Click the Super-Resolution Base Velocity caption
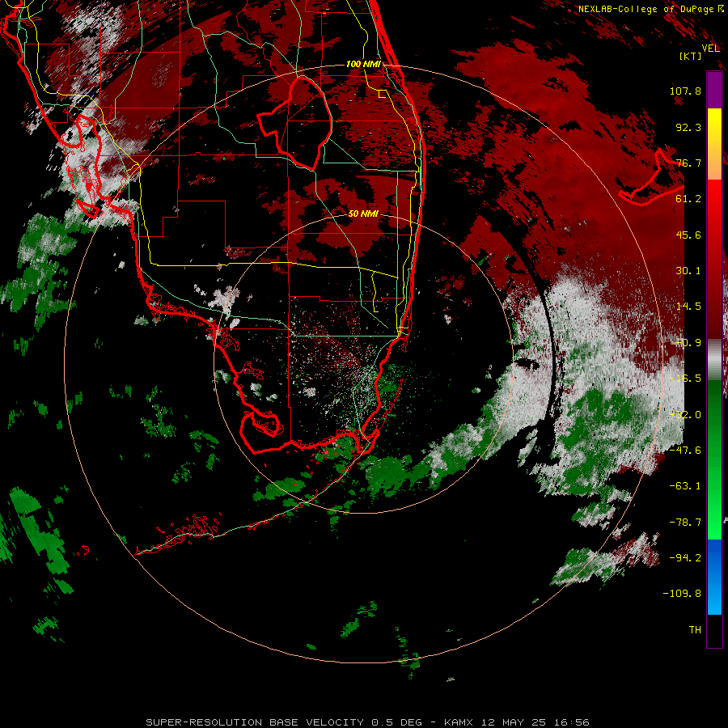 [368, 722]
